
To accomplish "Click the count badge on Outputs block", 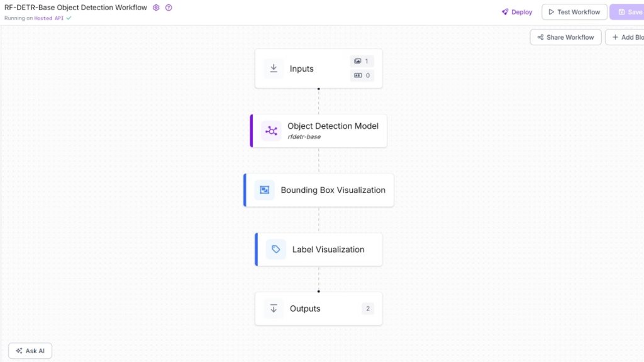I will [367, 308].
